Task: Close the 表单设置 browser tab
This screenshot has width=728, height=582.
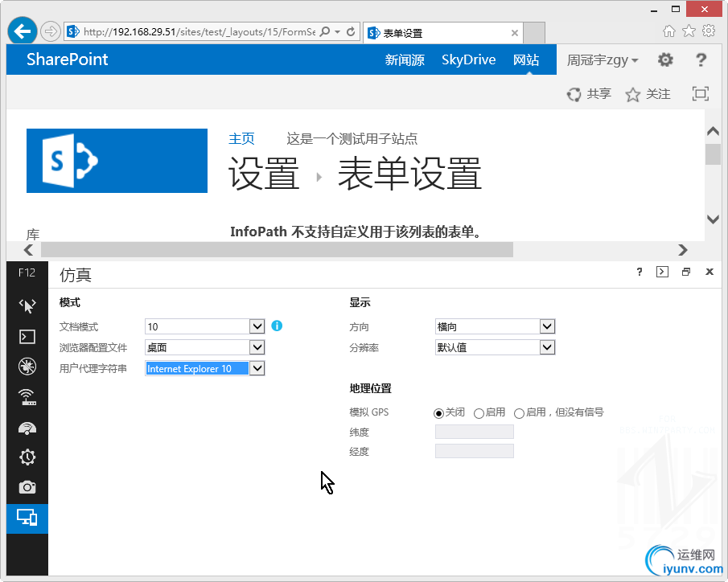Action: (x=515, y=33)
